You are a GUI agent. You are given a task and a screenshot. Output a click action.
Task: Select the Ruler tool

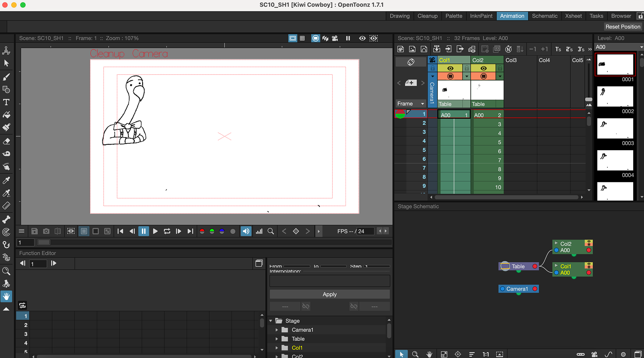pyautogui.click(x=6, y=206)
